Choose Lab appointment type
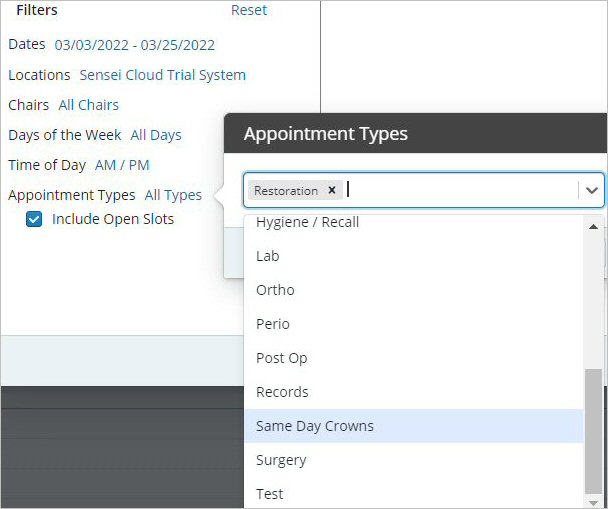Screen dimensions: 608x509 (x=267, y=256)
